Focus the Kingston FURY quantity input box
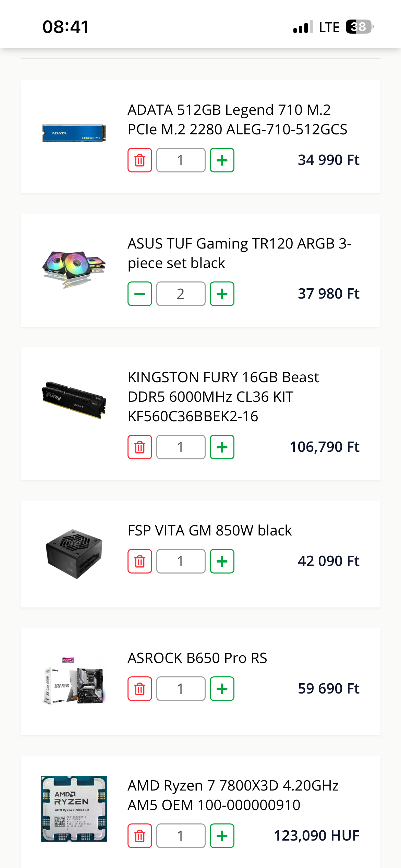 tap(181, 447)
